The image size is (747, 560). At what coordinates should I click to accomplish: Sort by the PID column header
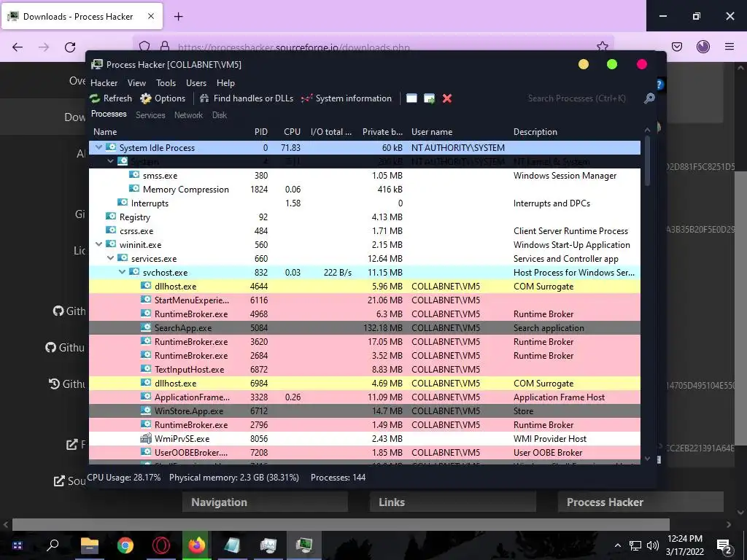point(260,132)
